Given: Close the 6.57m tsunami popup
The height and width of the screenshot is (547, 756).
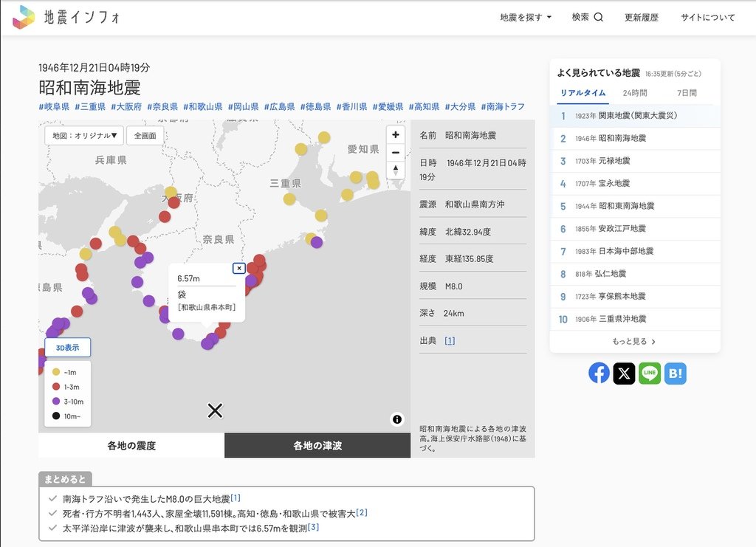Looking at the screenshot, I should point(239,268).
